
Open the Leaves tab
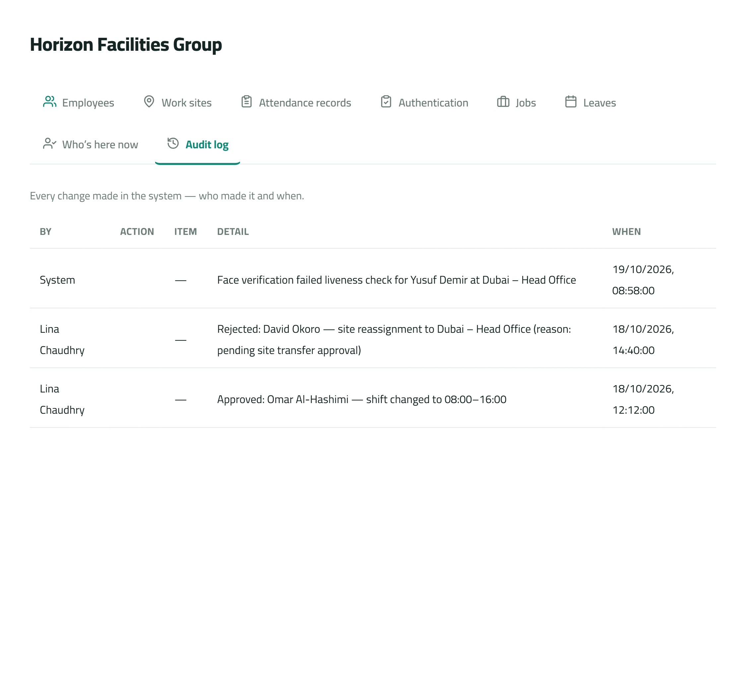click(x=590, y=103)
